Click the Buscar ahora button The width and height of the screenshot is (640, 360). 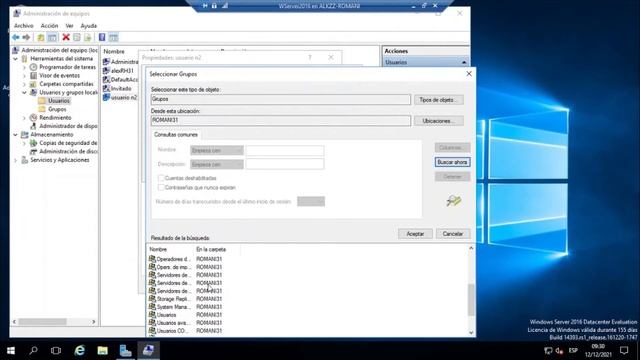(452, 162)
